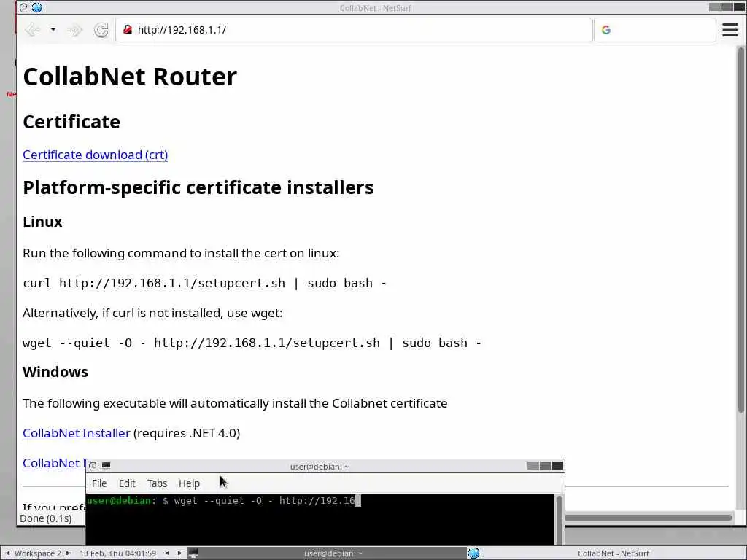
Task: Click the taskbar next window arrow near clock
Action: [179, 553]
